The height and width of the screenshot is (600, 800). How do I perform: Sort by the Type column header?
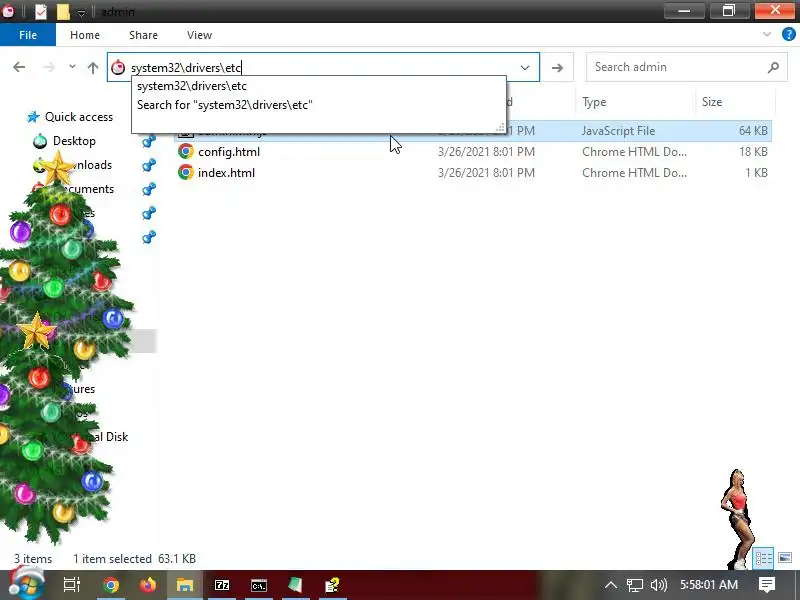click(594, 102)
